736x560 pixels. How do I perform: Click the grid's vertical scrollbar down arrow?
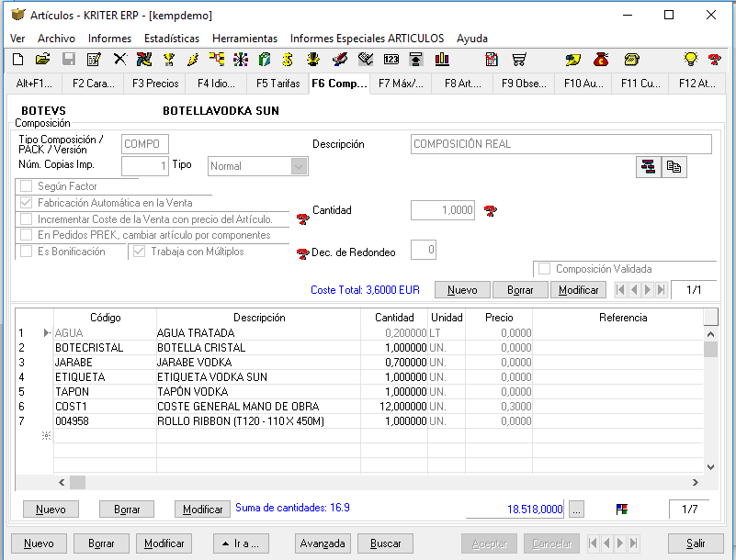[710, 467]
